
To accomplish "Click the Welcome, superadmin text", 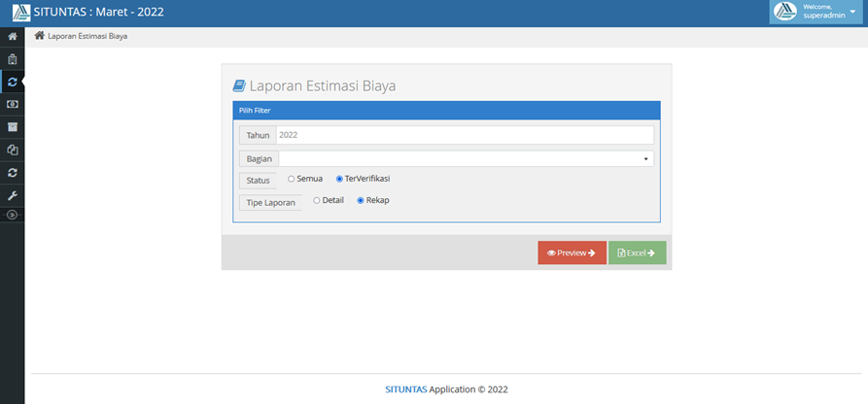I will (x=823, y=12).
